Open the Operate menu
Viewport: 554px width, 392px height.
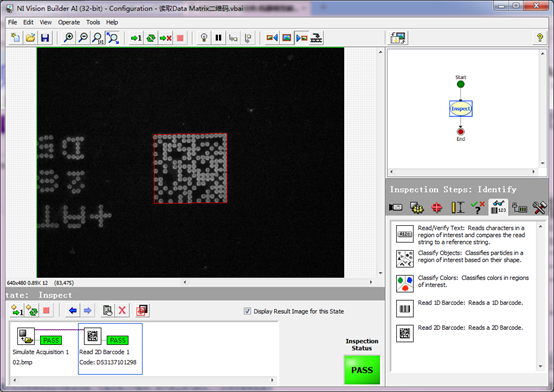(69, 22)
